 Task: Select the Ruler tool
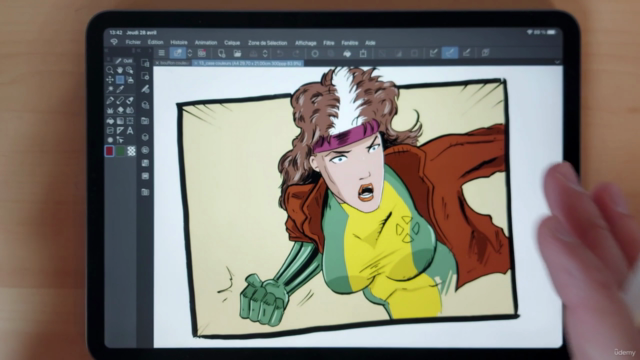click(120, 131)
